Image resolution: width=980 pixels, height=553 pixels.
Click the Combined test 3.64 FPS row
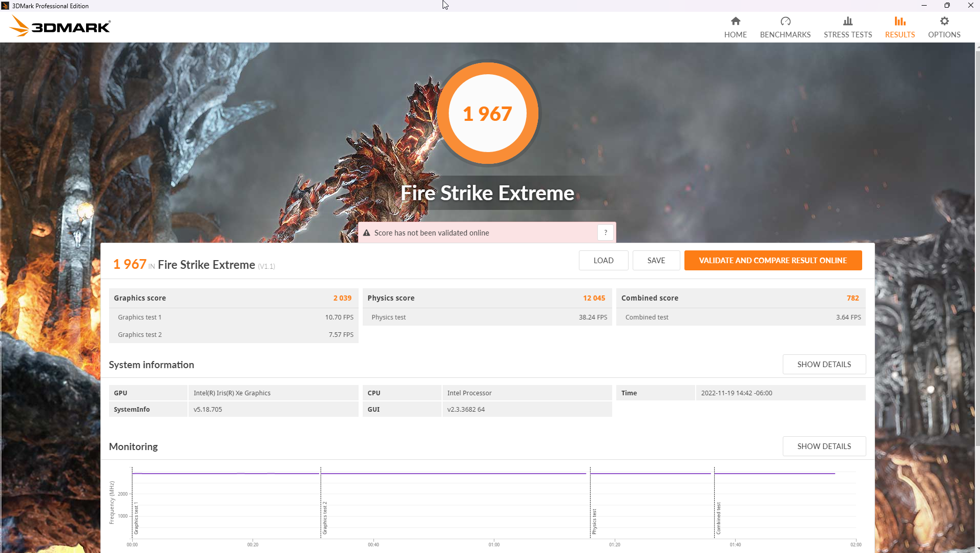[x=741, y=317]
